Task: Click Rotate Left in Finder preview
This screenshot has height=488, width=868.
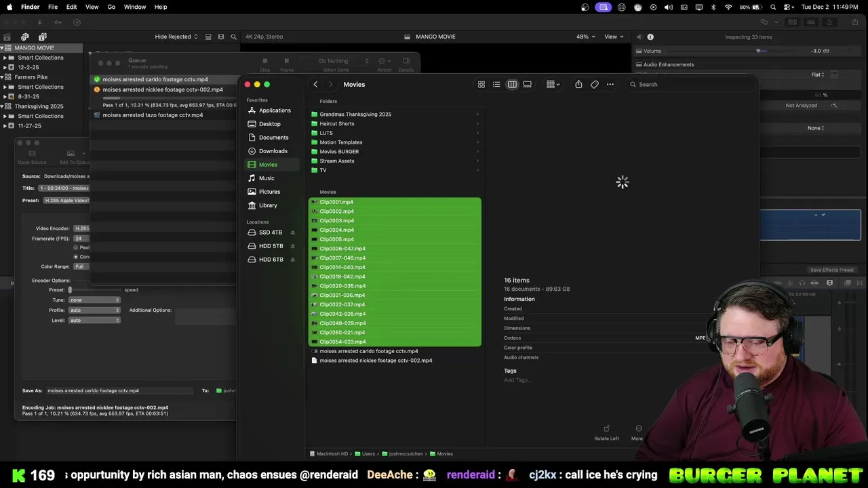Action: [x=606, y=432]
